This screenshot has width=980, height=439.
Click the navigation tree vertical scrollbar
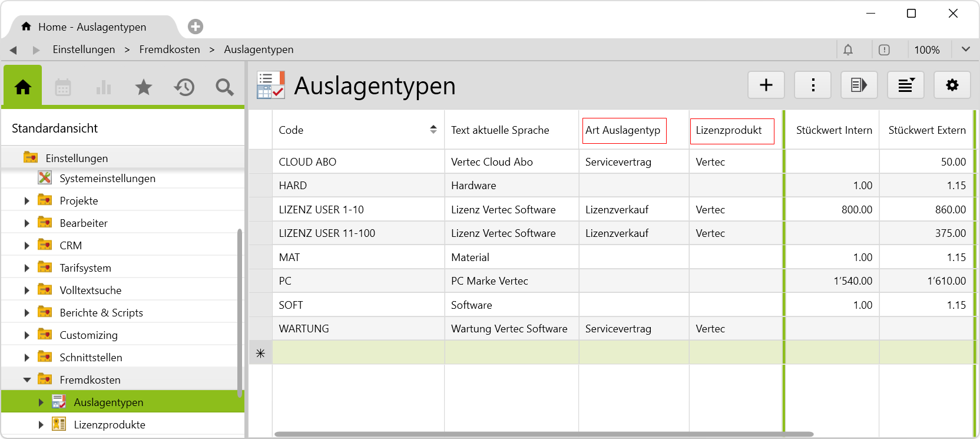[x=240, y=312]
